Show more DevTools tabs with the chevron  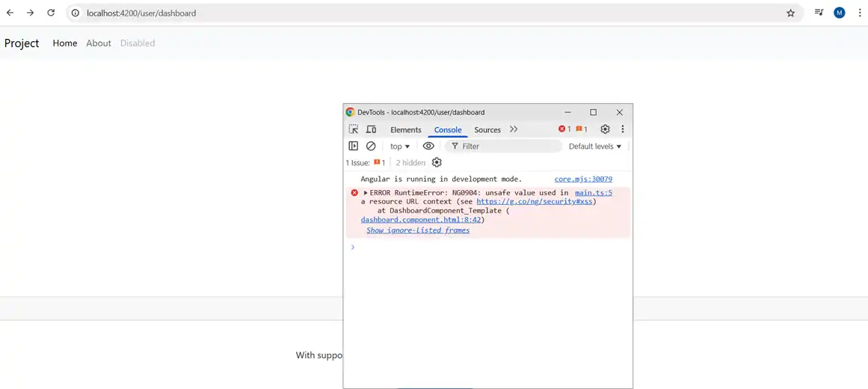(514, 129)
